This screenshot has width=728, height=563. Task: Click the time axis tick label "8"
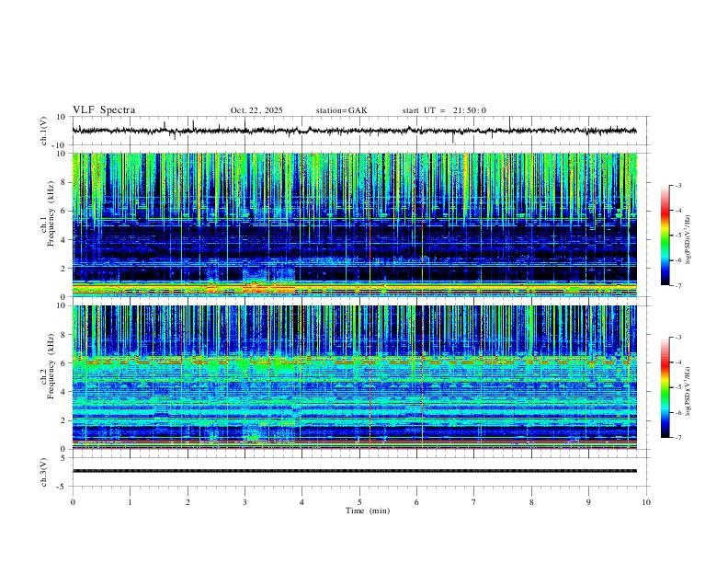click(x=531, y=502)
